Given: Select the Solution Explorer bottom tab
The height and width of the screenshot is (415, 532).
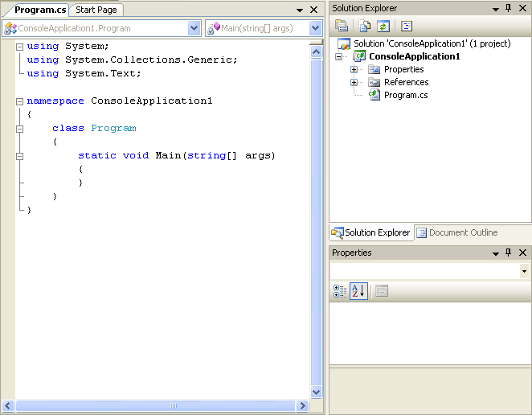Looking at the screenshot, I should pos(371,232).
